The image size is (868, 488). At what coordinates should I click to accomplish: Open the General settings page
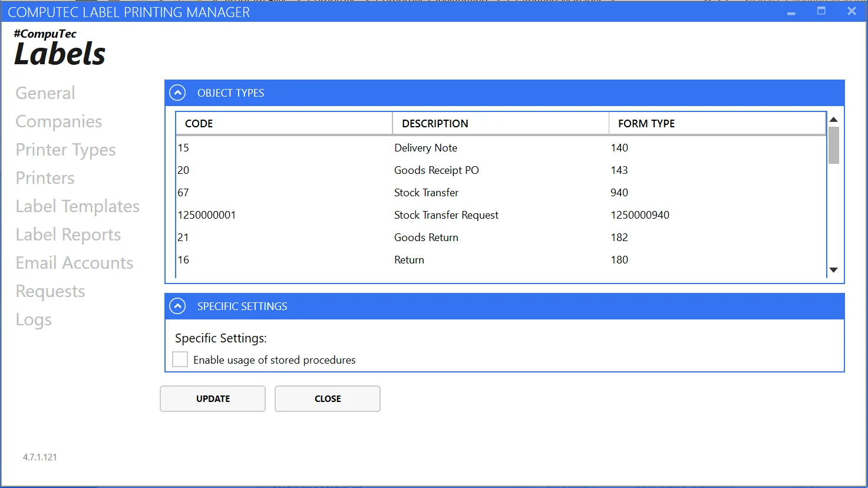45,93
